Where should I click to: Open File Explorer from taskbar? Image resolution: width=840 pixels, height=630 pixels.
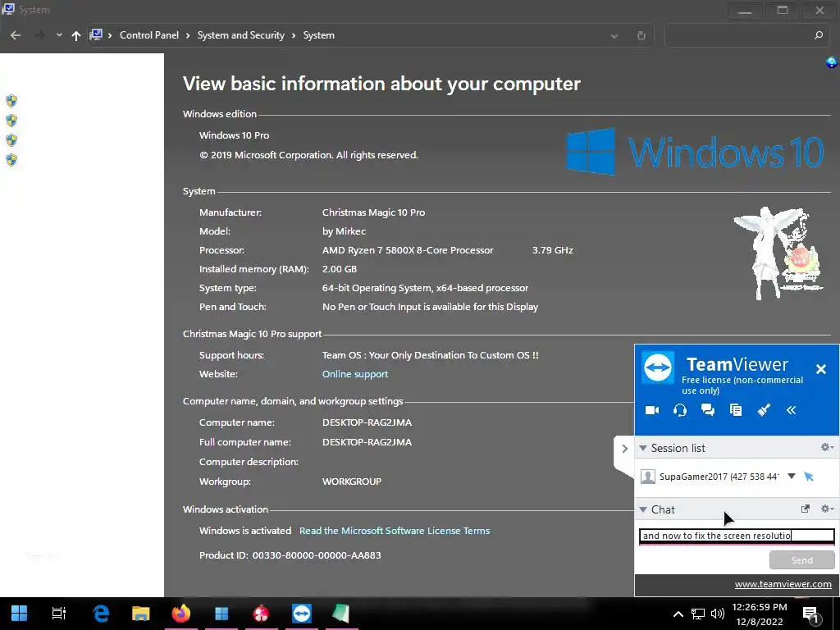click(x=141, y=614)
